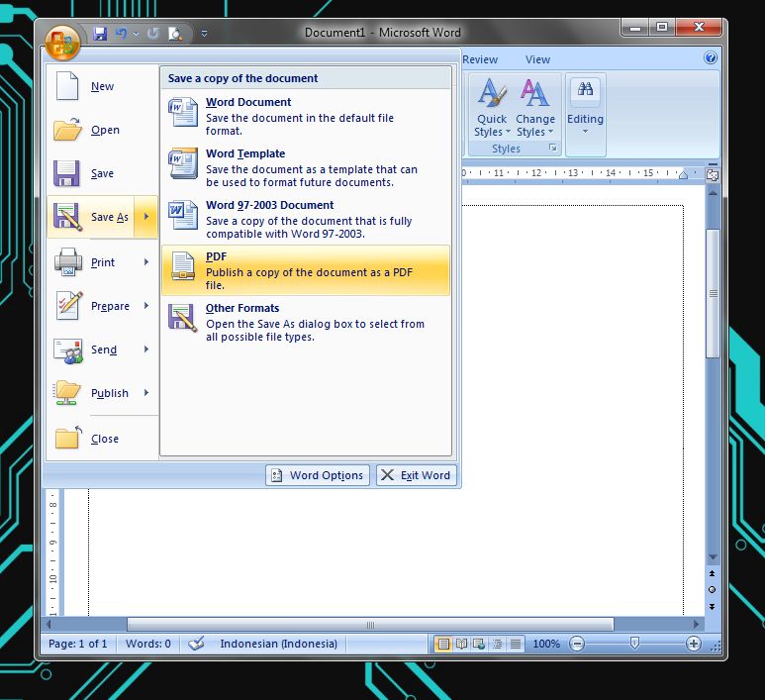Open the Change Styles dropdown

(535, 109)
